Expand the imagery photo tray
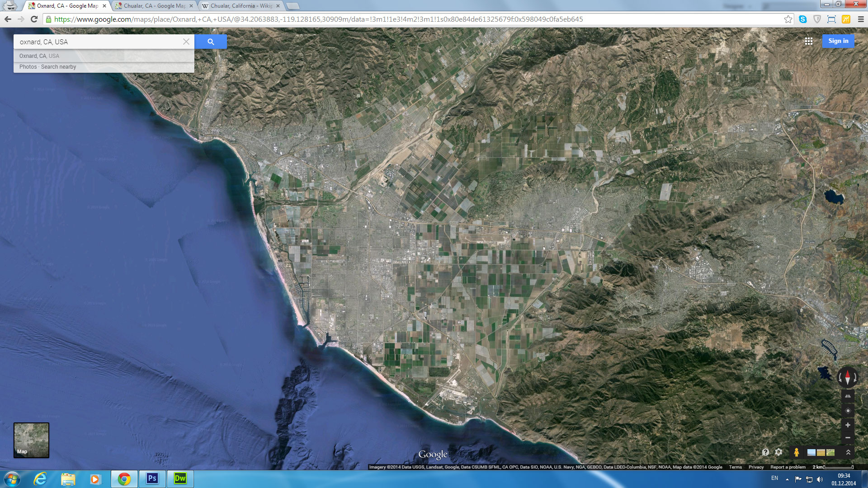 pyautogui.click(x=848, y=452)
